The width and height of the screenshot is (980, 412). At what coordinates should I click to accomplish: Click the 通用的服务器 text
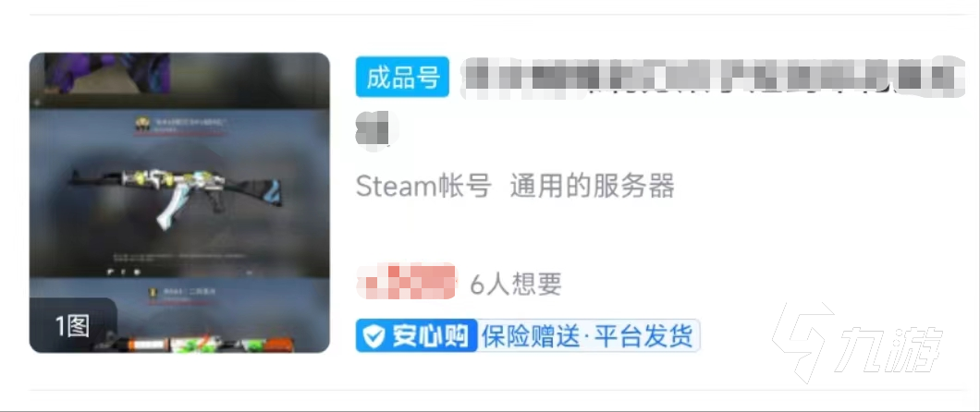click(592, 187)
